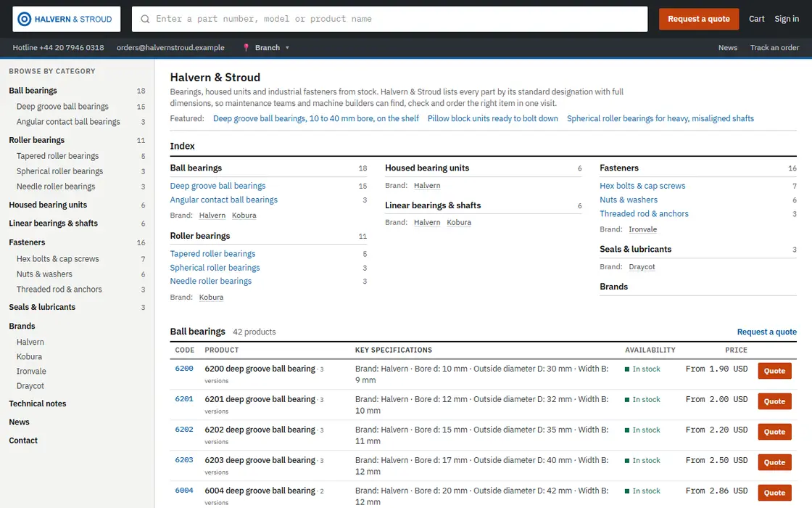Click the 6004 deep groove ball bearing name

click(x=260, y=491)
